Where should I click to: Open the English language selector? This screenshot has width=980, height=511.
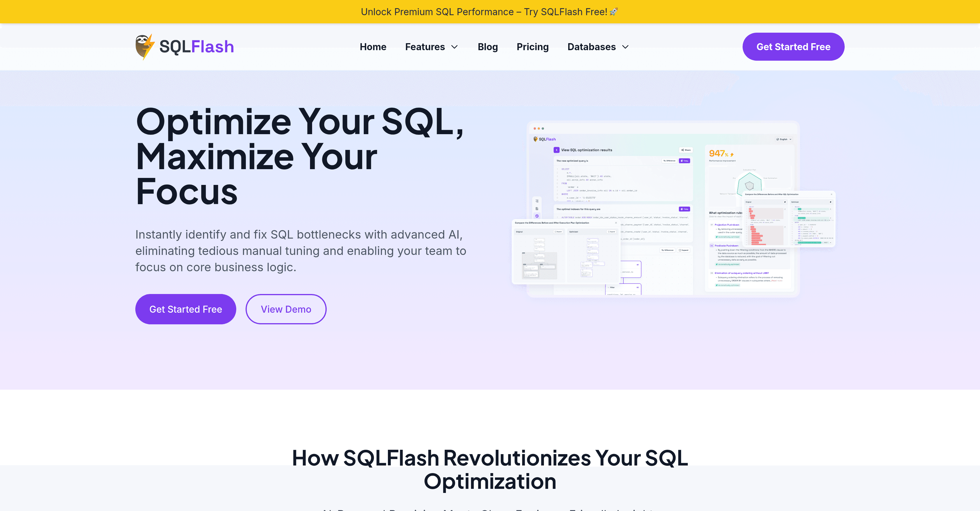click(x=784, y=139)
